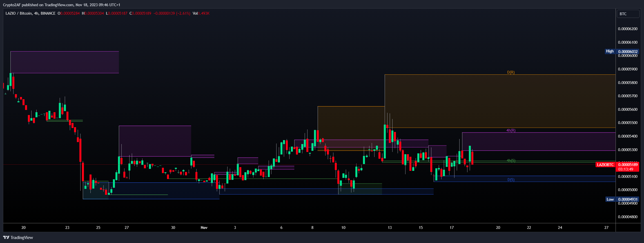The height and width of the screenshot is (243, 644).
Task: Click date 23 on the time axis
Action: tap(67, 227)
